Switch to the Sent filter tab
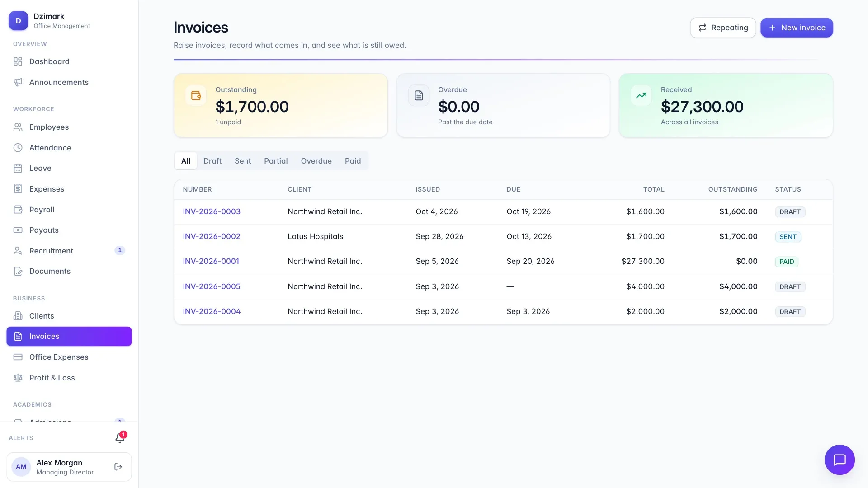 click(x=243, y=161)
